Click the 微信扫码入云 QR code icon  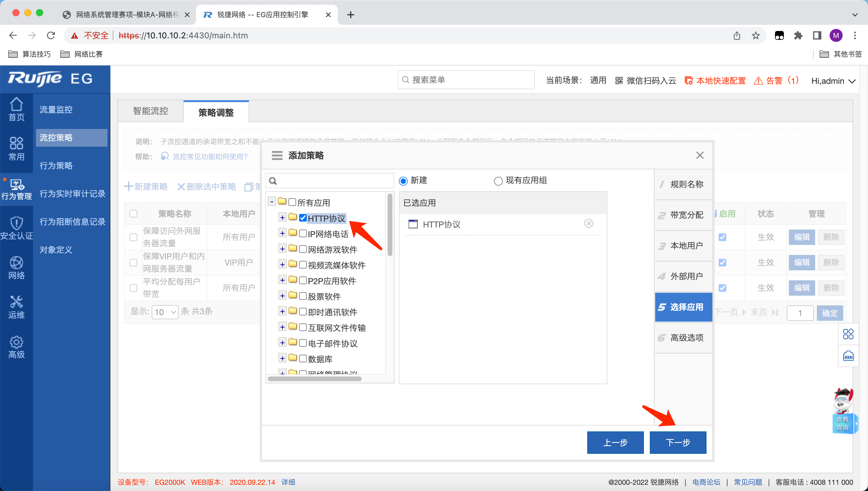tap(619, 81)
